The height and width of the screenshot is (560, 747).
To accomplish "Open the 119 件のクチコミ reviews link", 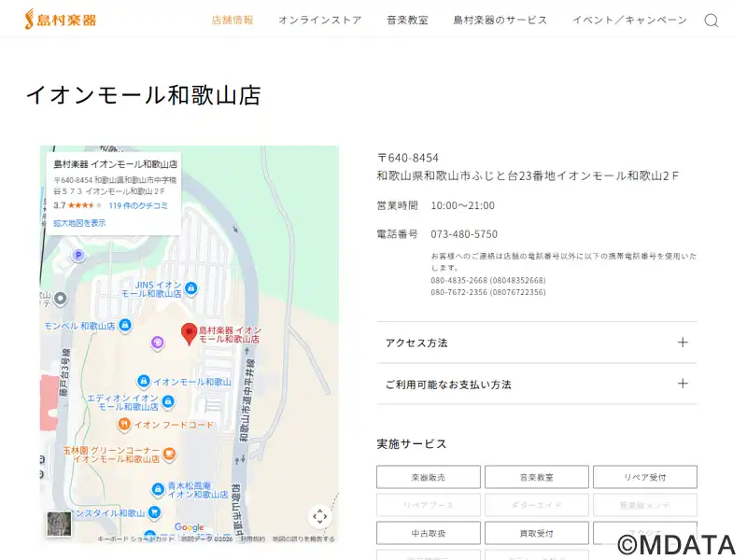I will 138,205.
